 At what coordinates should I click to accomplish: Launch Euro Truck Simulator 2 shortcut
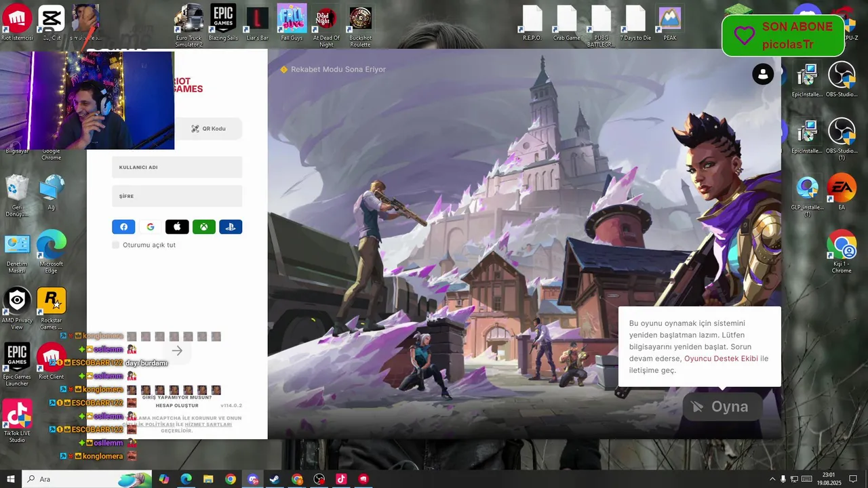point(189,26)
